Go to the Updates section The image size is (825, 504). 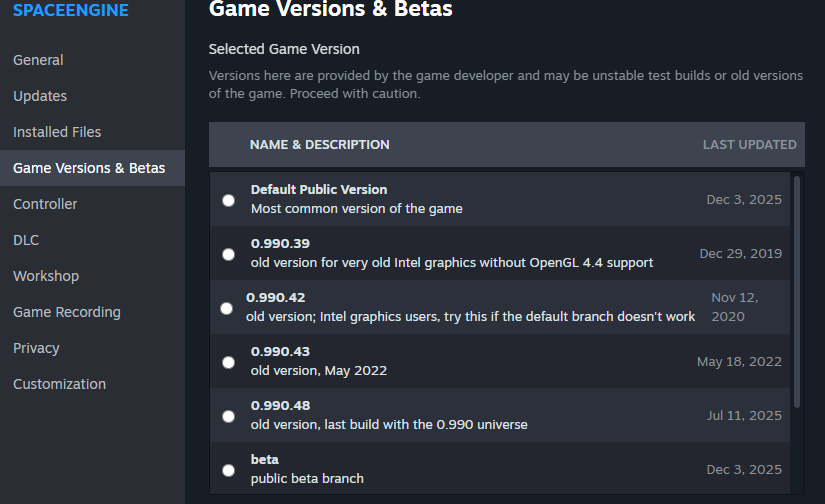[40, 96]
